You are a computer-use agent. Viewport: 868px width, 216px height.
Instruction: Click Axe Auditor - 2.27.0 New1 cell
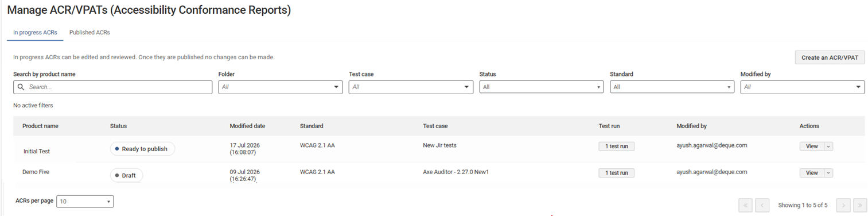(456, 172)
